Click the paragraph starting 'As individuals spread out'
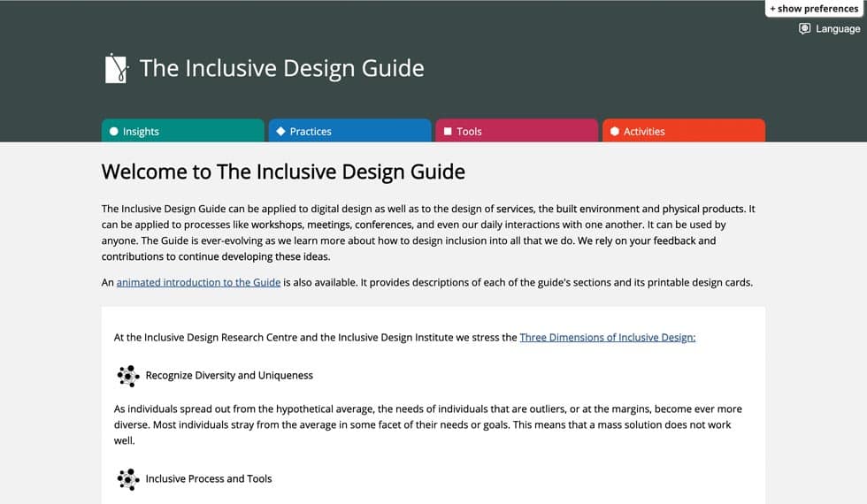Screen dimensions: 867x504 (x=428, y=425)
